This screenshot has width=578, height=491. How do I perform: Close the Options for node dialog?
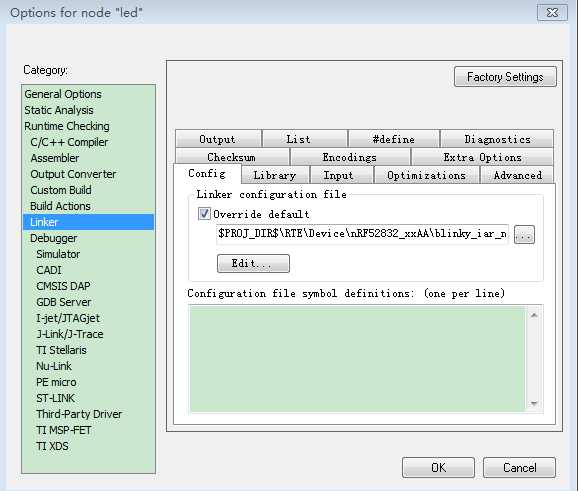tap(552, 13)
